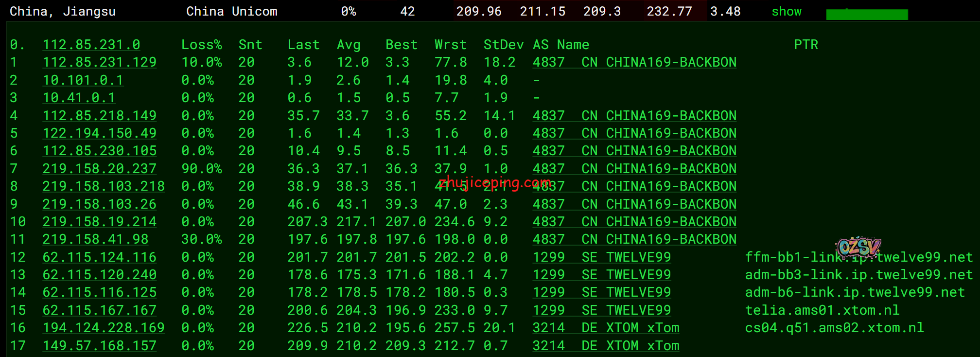The width and height of the screenshot is (980, 357).
Task: Open hop 13 IP 62.115.120.240
Action: click(99, 275)
